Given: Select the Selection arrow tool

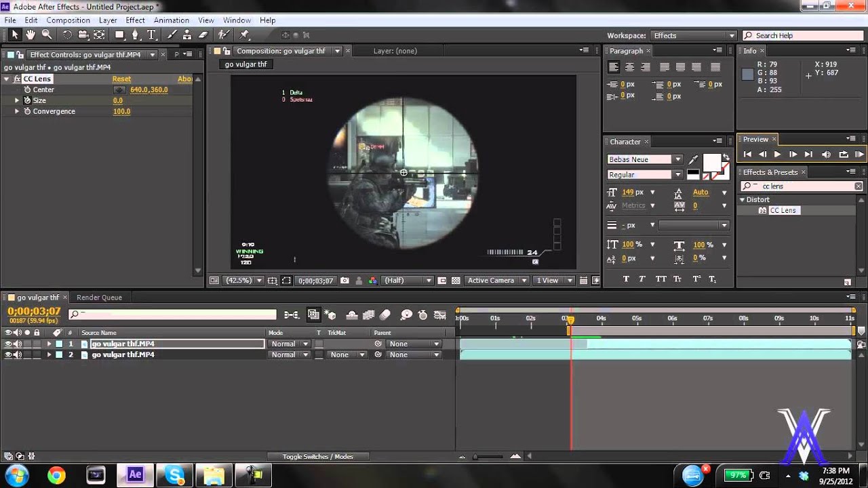Looking at the screenshot, I should pos(15,35).
